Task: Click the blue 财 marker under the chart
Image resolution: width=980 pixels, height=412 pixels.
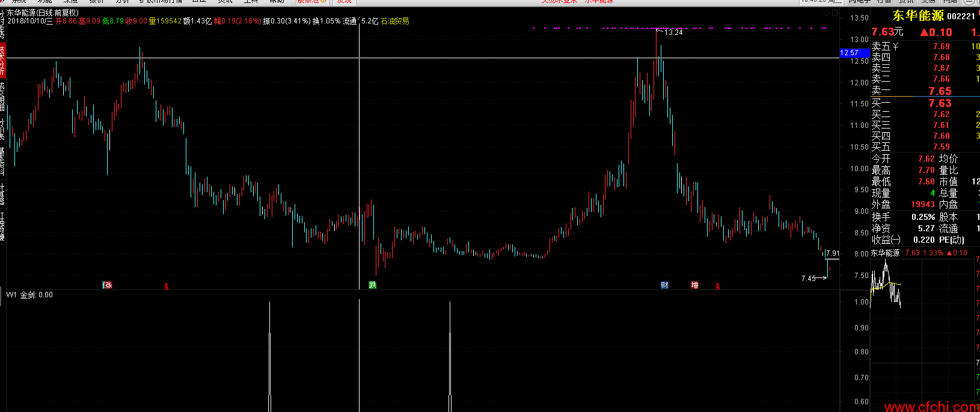Action: [x=664, y=285]
